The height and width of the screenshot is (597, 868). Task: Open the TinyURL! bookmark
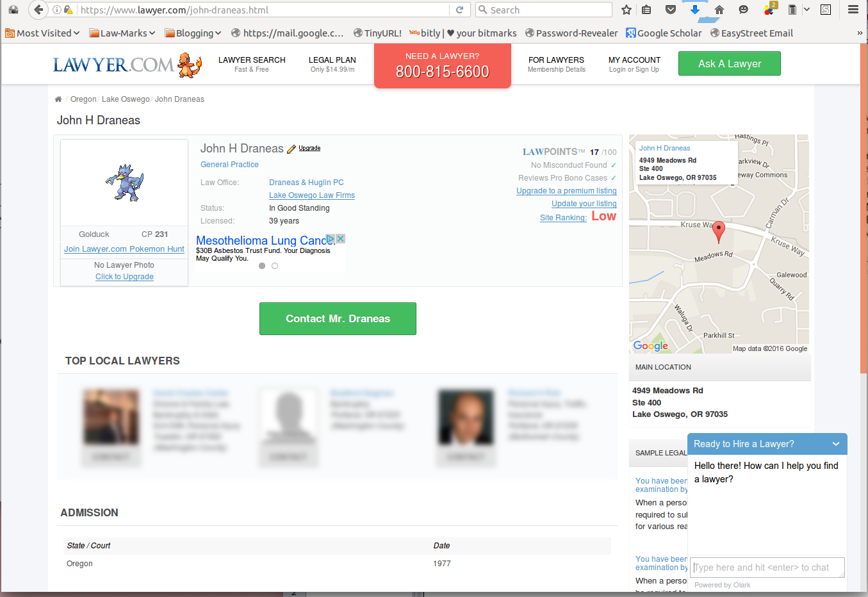[x=377, y=33]
